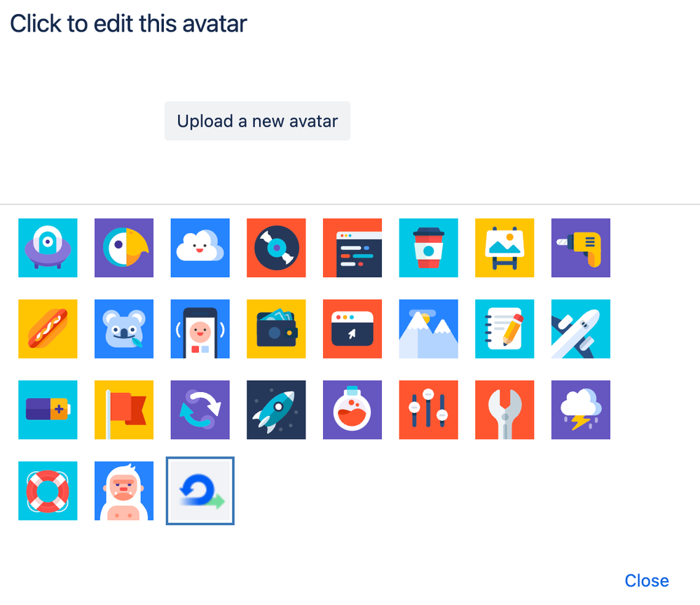
Task: Choose the coffee cup avatar
Action: [428, 249]
